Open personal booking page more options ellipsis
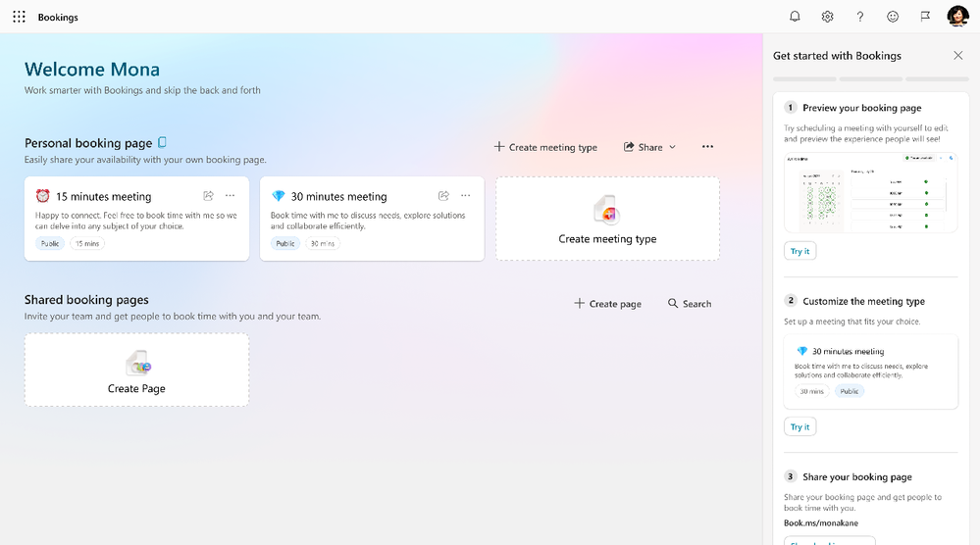The image size is (980, 545). coord(707,147)
